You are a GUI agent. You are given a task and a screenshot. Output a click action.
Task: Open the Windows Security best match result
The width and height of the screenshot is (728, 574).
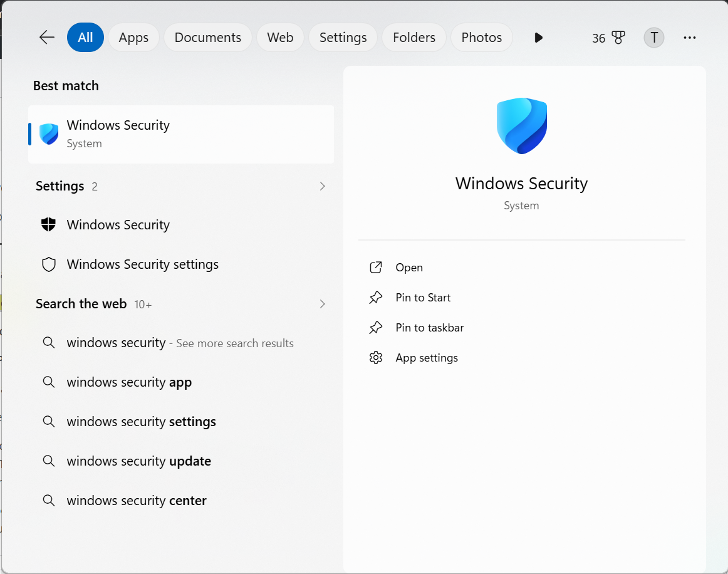tap(181, 134)
